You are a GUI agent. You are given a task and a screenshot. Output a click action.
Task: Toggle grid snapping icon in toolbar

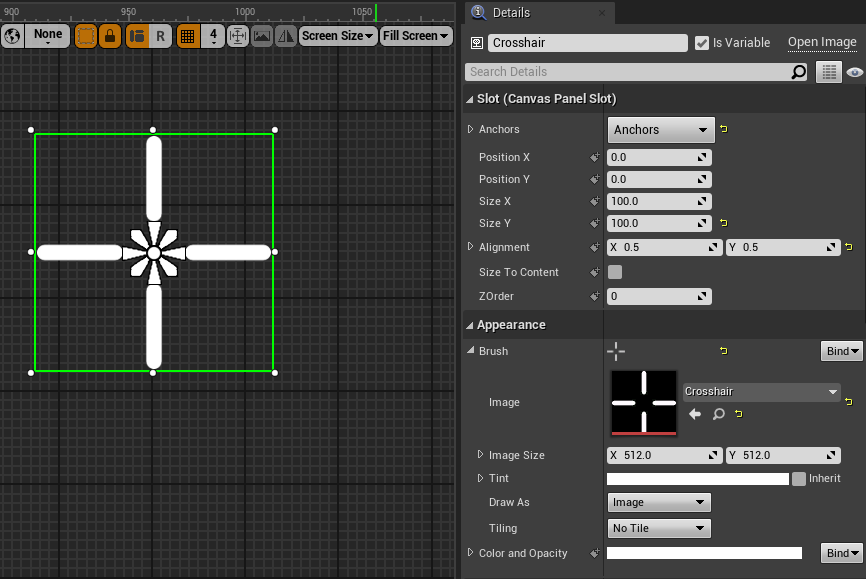pos(186,36)
